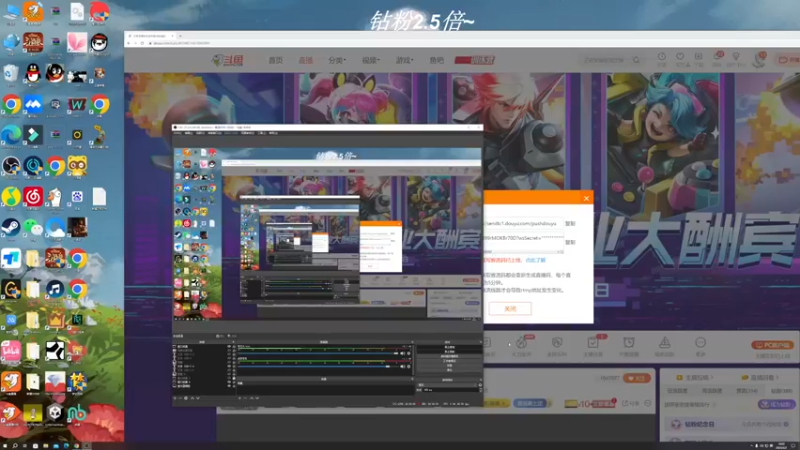Open the ToDesk desktop shortcut
The width and height of the screenshot is (800, 450).
point(11,259)
